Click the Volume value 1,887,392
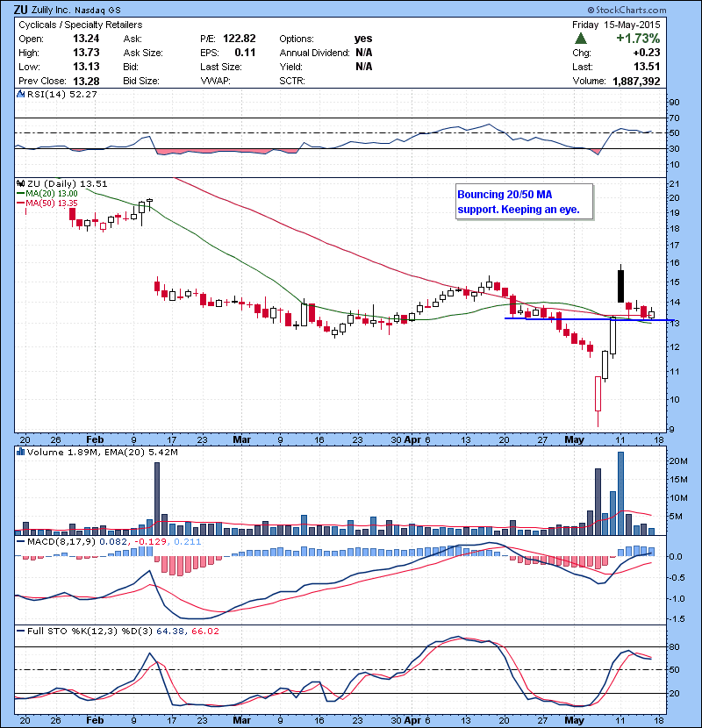Image resolution: width=702 pixels, height=728 pixels. (x=636, y=82)
